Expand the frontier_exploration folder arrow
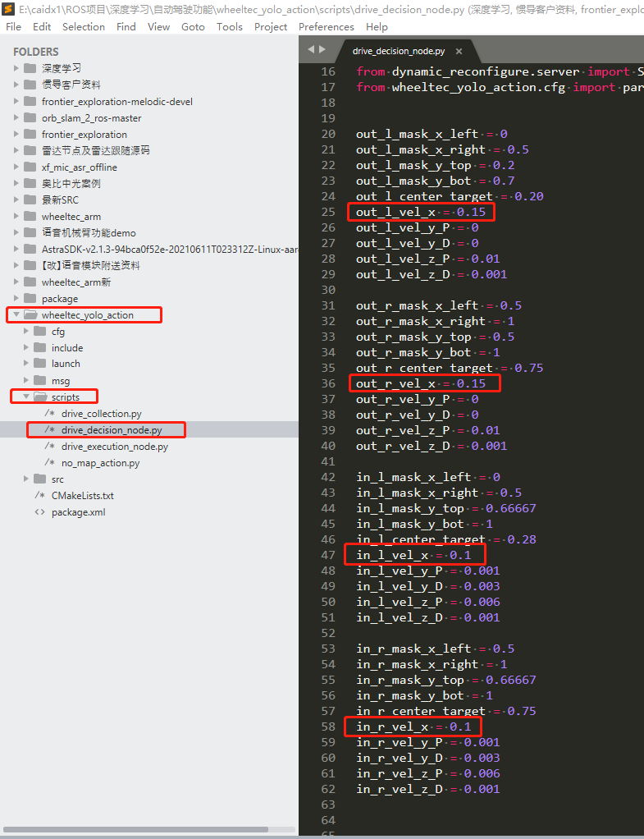This screenshot has width=644, height=839. [x=16, y=135]
